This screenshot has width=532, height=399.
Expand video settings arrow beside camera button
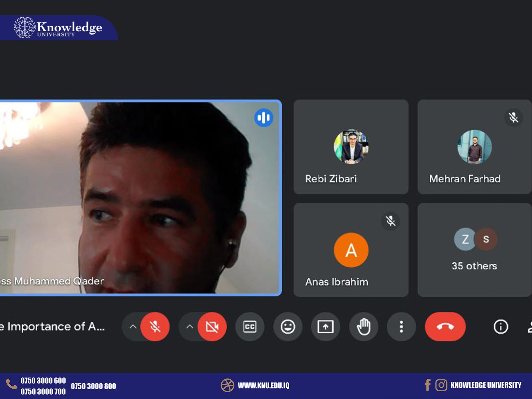coord(190,327)
